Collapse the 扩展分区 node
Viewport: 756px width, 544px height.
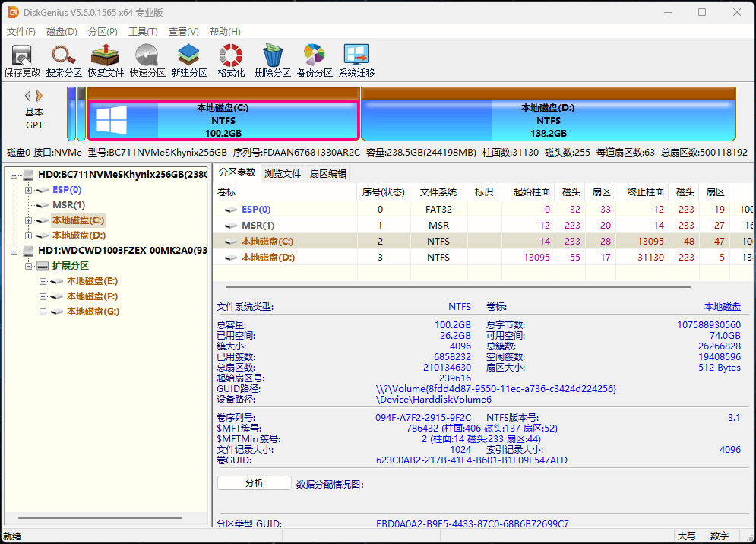pyautogui.click(x=28, y=266)
